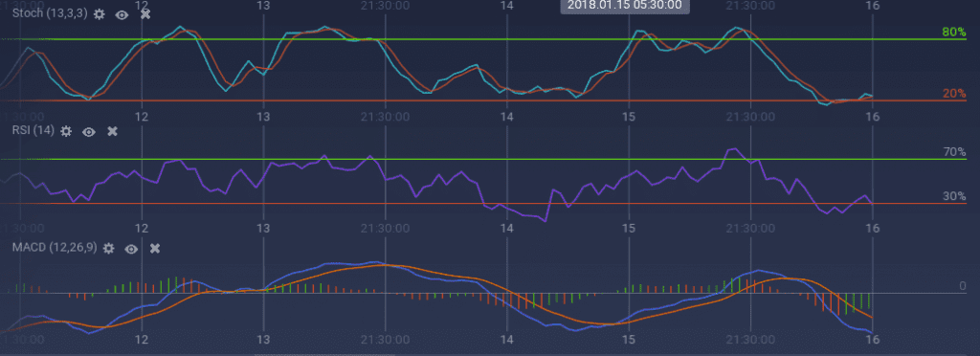Open Stoch (13,3,3) settings gear
The height and width of the screenshot is (356, 980).
[99, 13]
